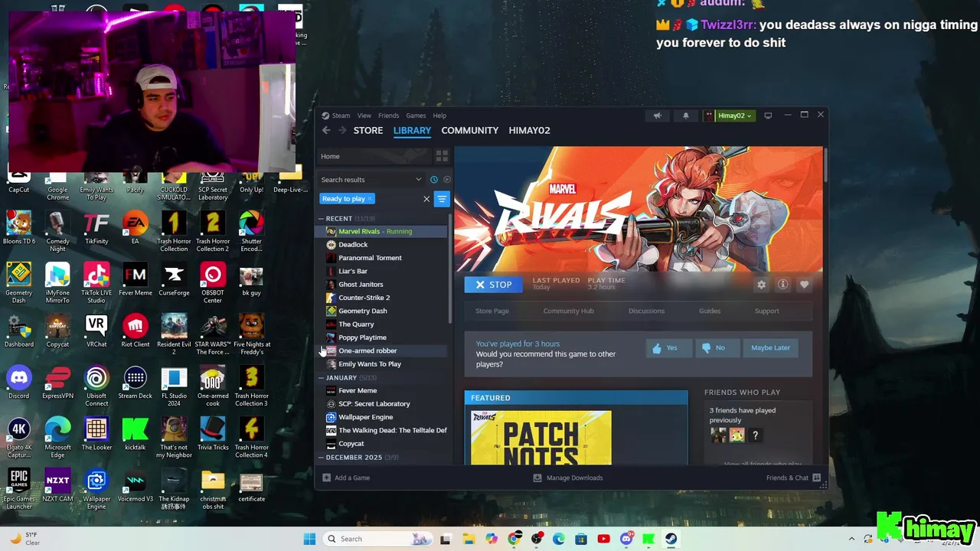Open Marvel Rivals Discussions tab
The image size is (980, 551).
pos(646,311)
